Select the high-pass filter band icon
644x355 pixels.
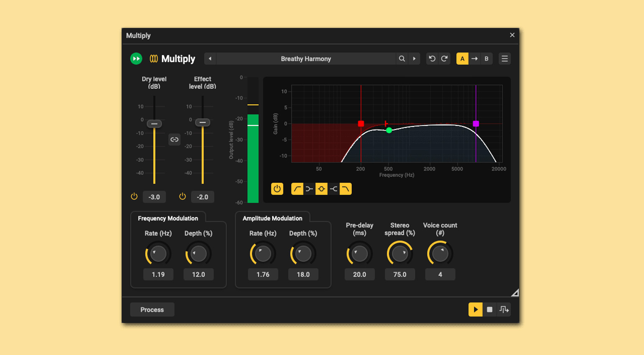(297, 189)
